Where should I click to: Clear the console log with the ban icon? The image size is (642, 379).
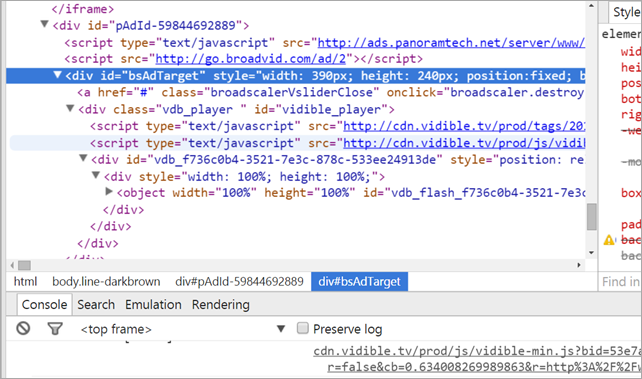23,328
